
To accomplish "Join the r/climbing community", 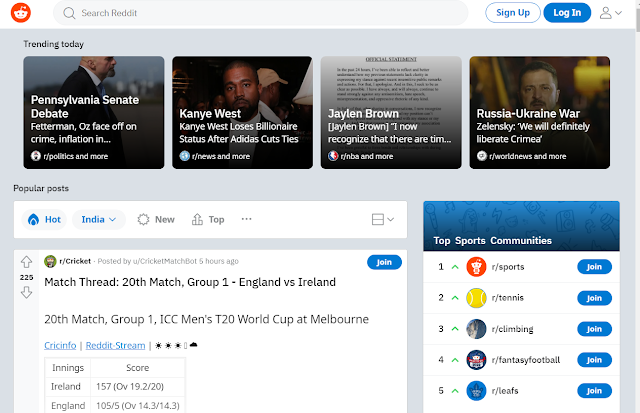I will 594,329.
